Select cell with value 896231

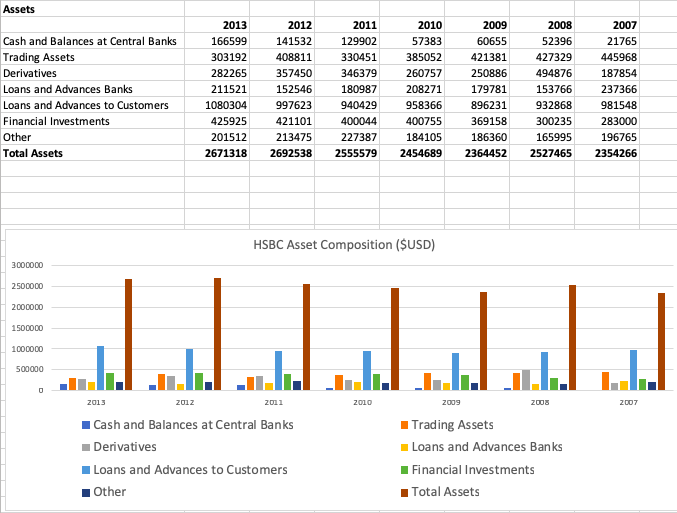coord(477,105)
